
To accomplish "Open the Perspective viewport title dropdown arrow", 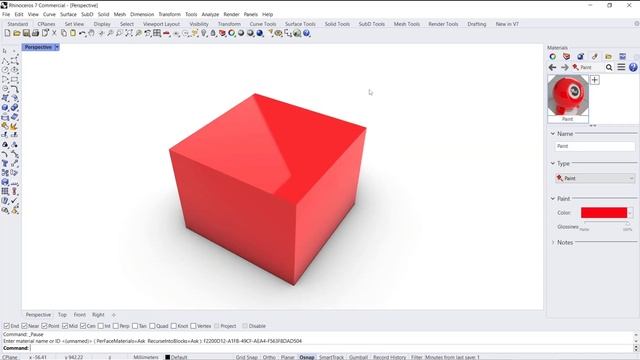I will pyautogui.click(x=57, y=47).
